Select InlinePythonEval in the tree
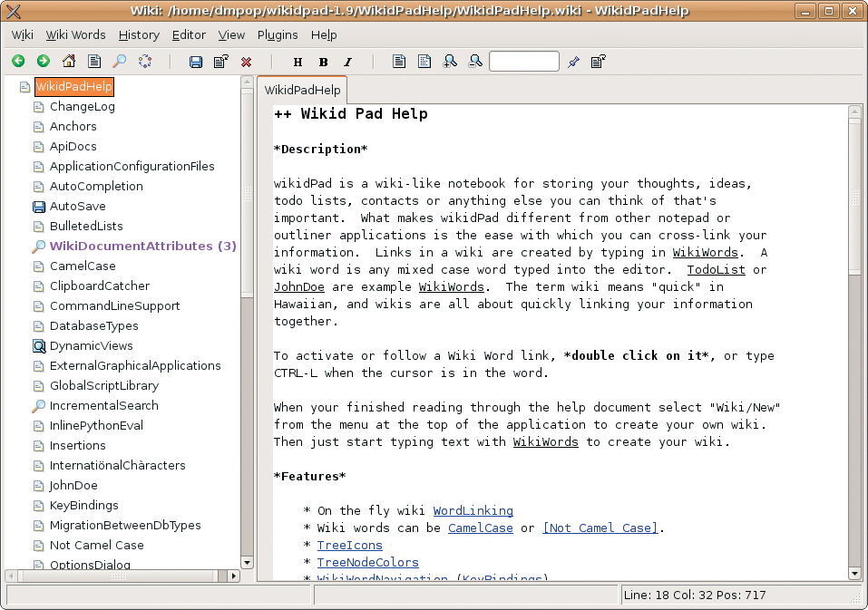The image size is (868, 610). point(96,425)
